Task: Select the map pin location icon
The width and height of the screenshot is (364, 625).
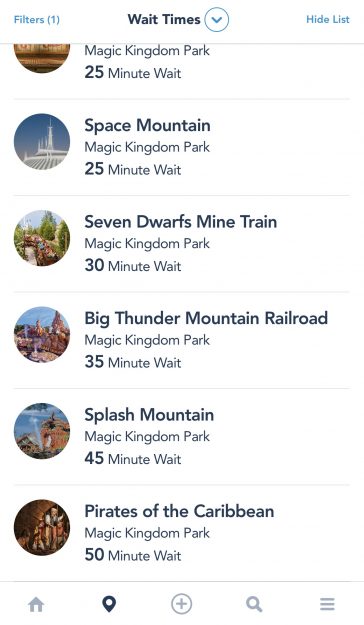Action: tap(109, 604)
